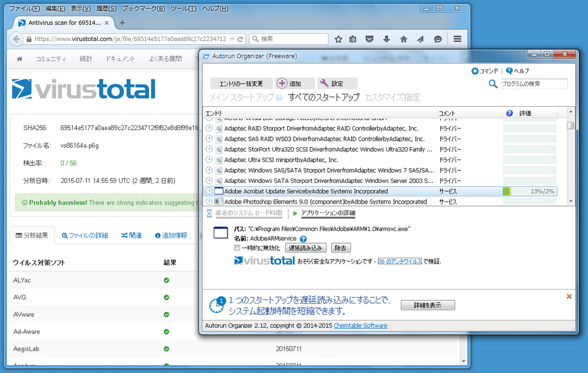588x373 pixels.
Task: Click the large VirusTotal logo on web page
Action: pyautogui.click(x=83, y=89)
